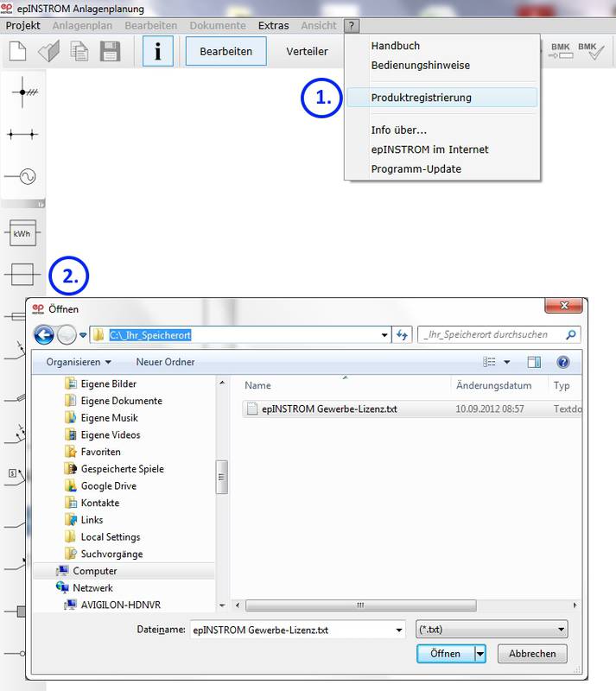Click the refresh button next to address bar
616x691 pixels.
[402, 335]
